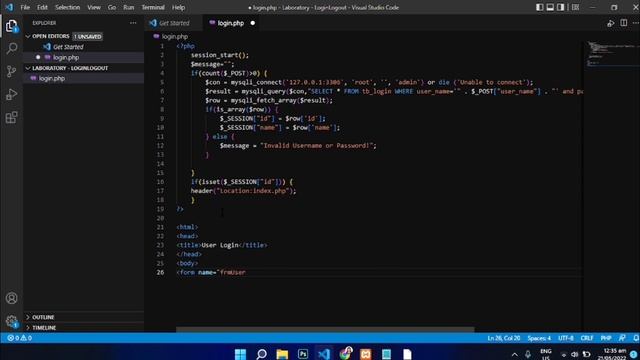Click Ln 26, Col 20 status entry

(x=504, y=338)
